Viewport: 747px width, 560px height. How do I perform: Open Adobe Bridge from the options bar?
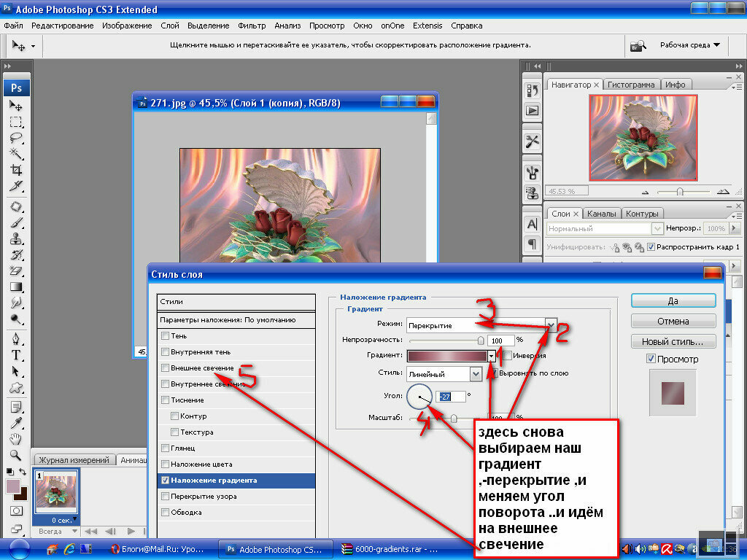tap(638, 46)
